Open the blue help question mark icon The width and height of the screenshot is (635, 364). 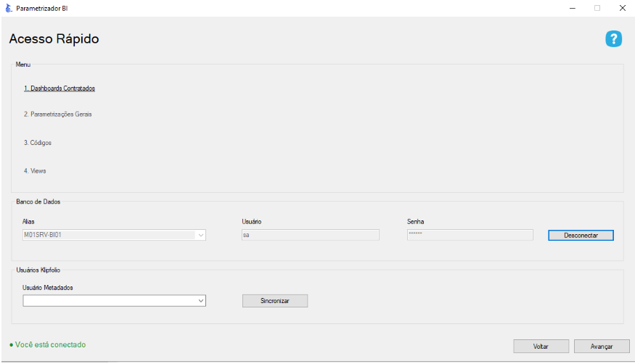613,39
